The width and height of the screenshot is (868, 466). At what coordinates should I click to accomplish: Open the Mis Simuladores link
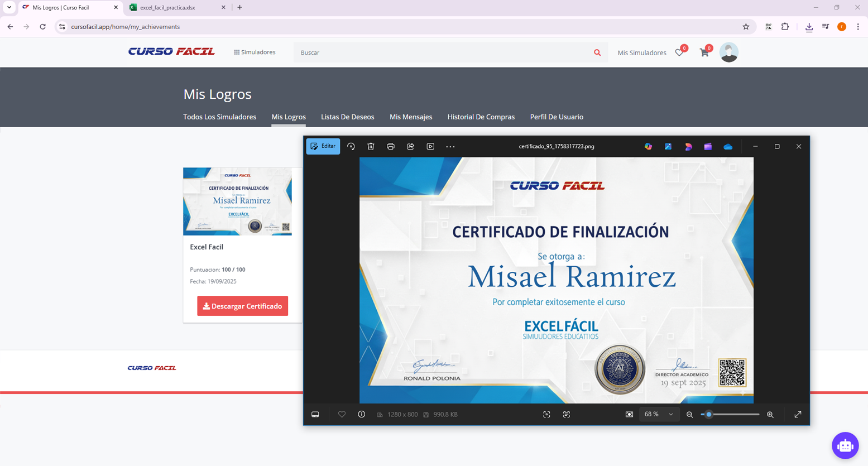click(x=642, y=52)
